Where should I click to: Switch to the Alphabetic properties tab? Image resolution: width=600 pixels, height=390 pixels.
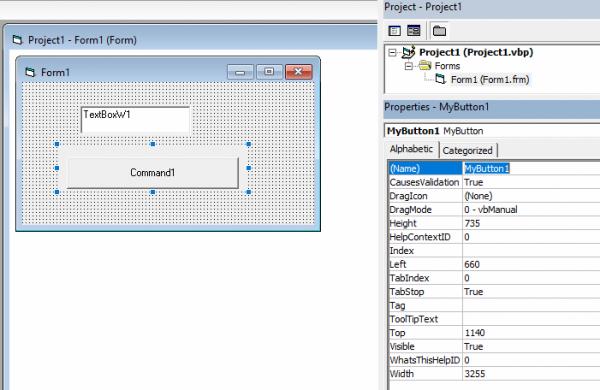[411, 149]
